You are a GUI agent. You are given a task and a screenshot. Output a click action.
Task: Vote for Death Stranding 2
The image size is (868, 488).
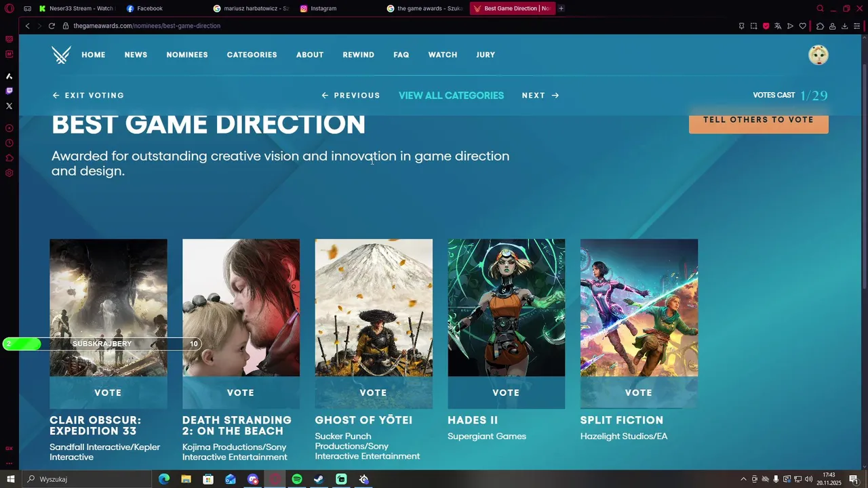[241, 392]
